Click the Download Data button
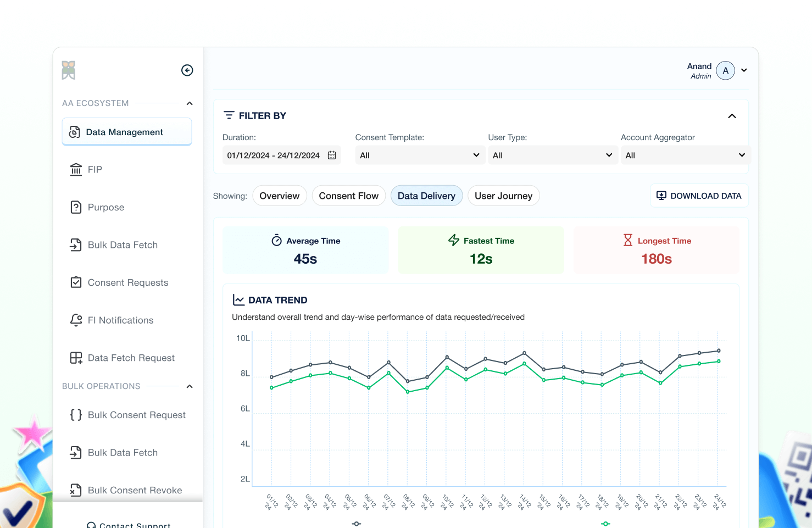Image resolution: width=812 pixels, height=528 pixels. click(699, 196)
